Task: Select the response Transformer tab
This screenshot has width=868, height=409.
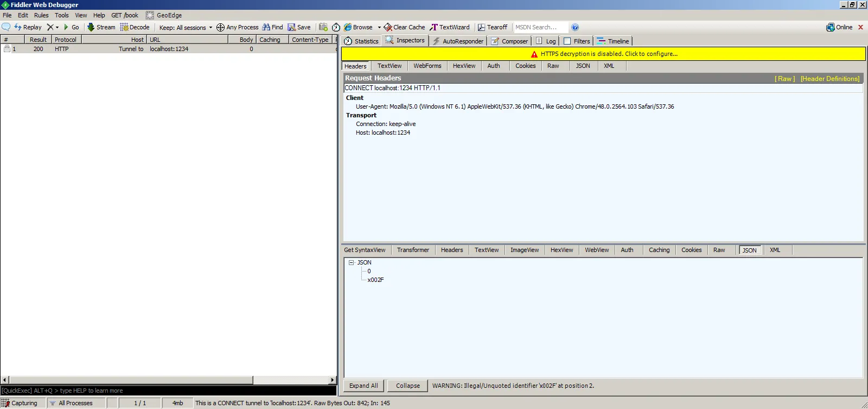Action: pyautogui.click(x=413, y=250)
